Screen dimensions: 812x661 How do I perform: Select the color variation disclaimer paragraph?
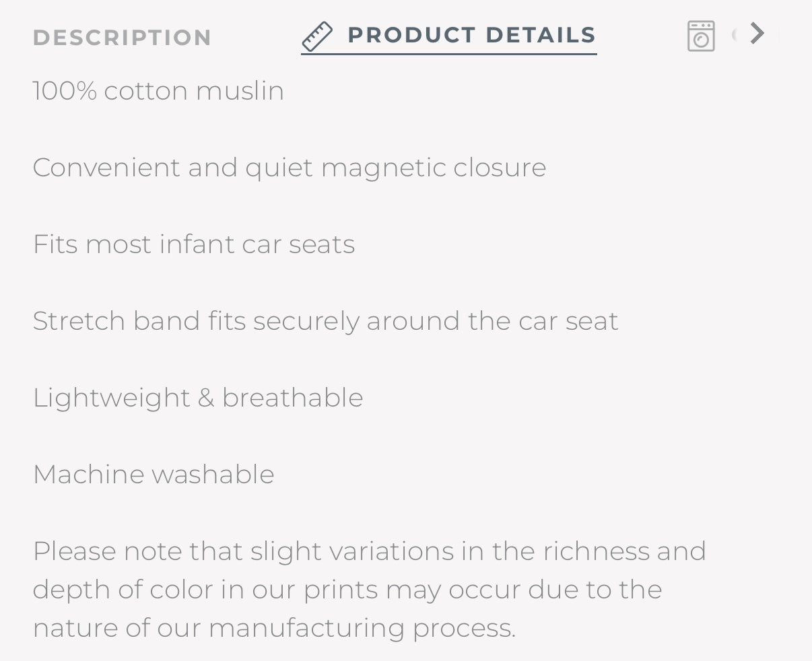point(369,589)
